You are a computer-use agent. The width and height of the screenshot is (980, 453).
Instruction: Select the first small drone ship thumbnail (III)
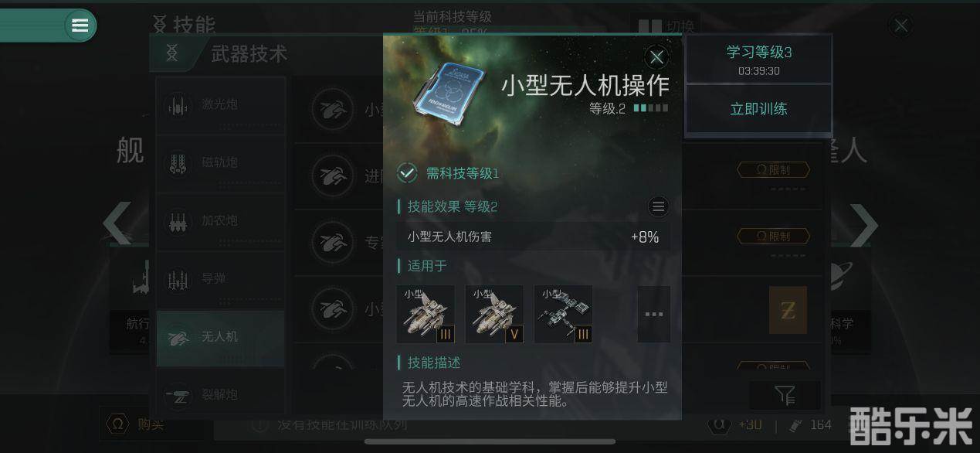(x=426, y=314)
